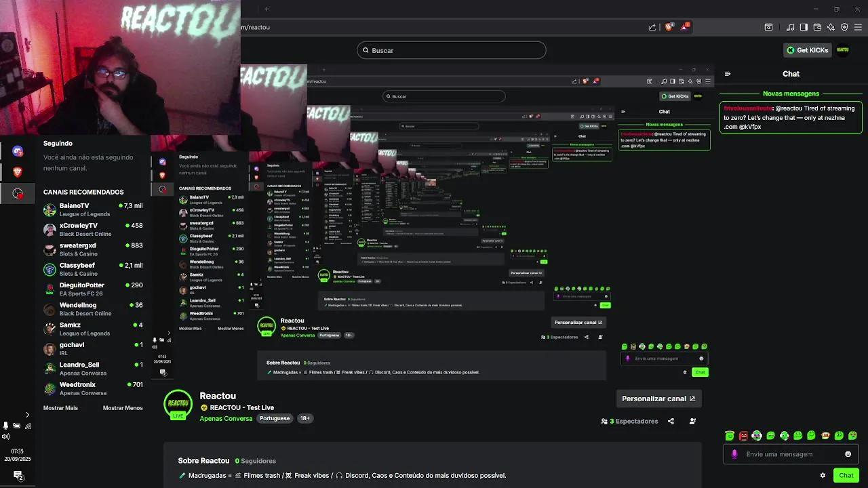Click Mostrar Menos to show fewer channels
Viewport: 868px width, 488px height.
(x=123, y=408)
